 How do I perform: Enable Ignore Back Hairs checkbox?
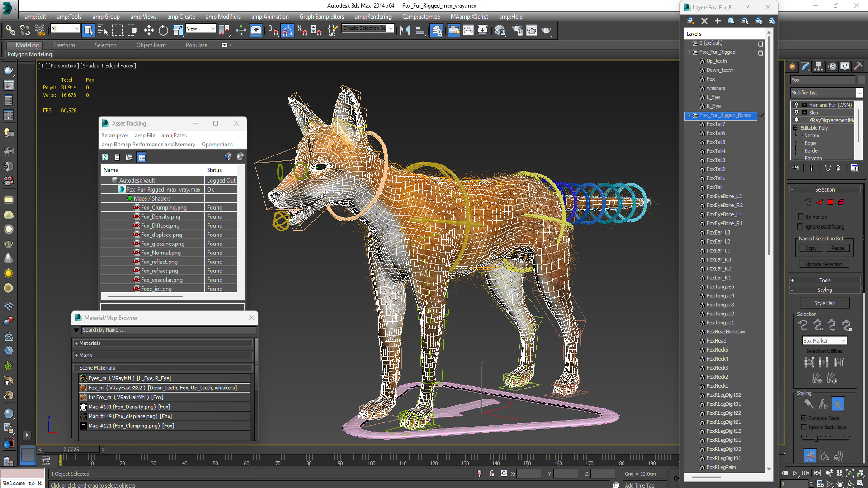pos(803,427)
